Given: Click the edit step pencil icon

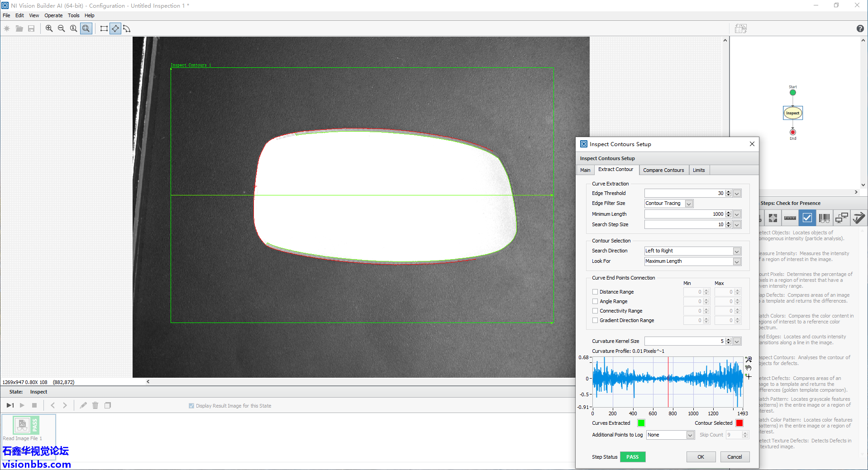Looking at the screenshot, I should point(83,405).
